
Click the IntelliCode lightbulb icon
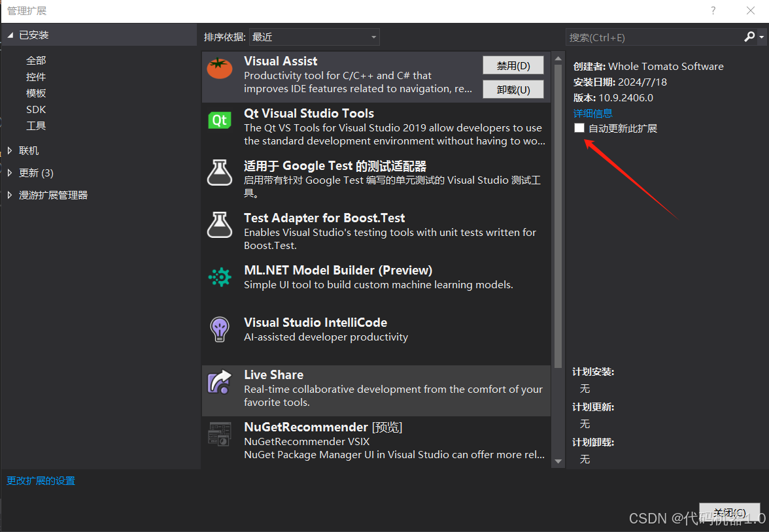(x=219, y=329)
